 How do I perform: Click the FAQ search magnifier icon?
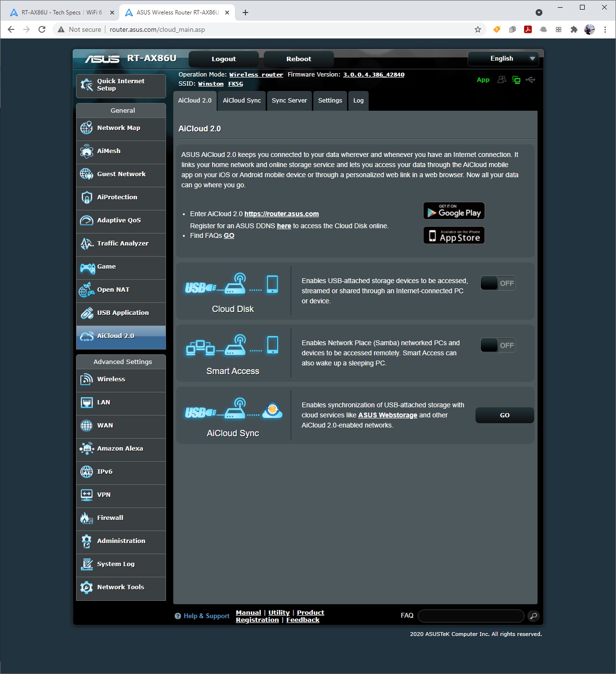pyautogui.click(x=533, y=616)
